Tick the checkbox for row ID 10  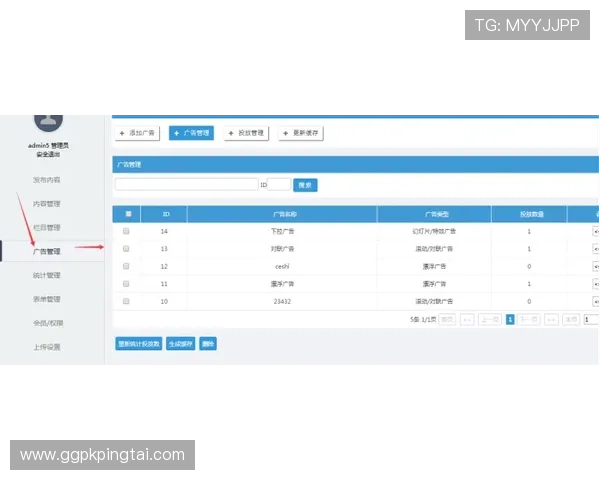pyautogui.click(x=126, y=300)
